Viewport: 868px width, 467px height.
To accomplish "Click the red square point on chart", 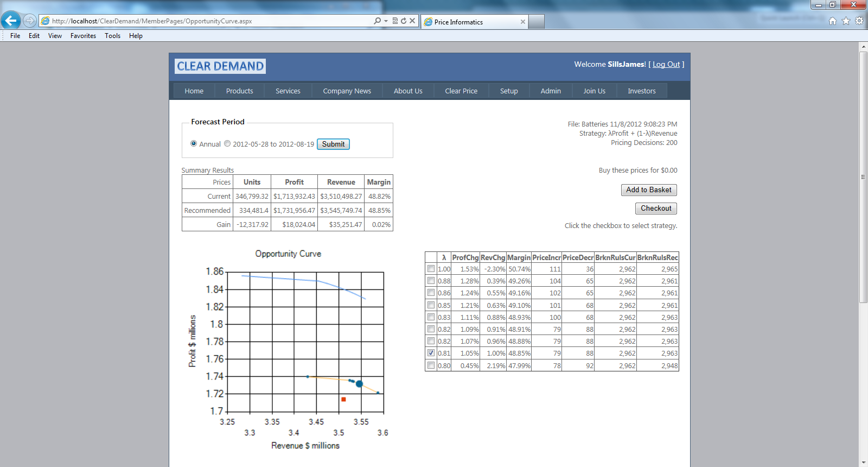I will click(343, 399).
